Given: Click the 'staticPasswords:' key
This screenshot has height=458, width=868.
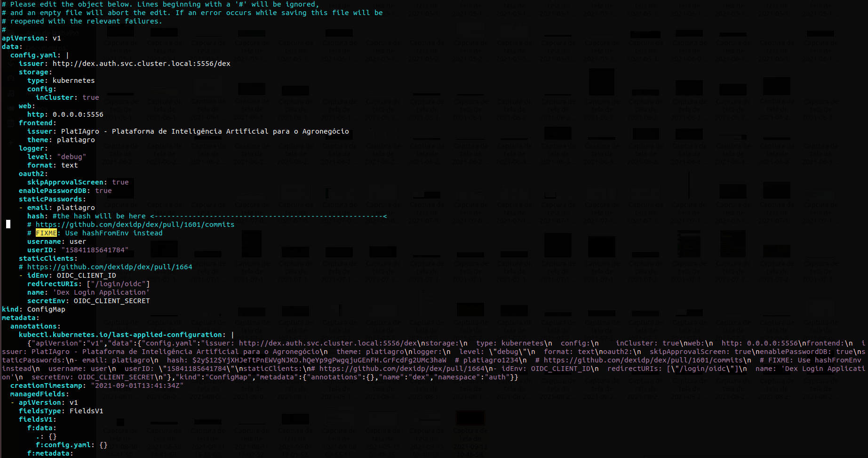Looking at the screenshot, I should [53, 199].
